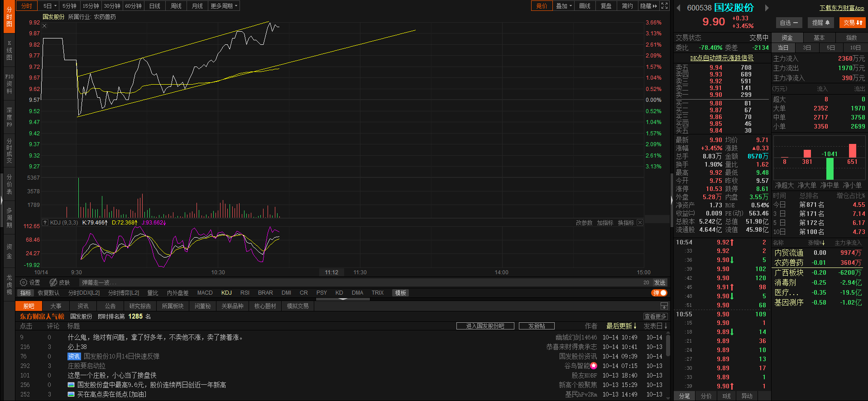This screenshot has width=868, height=401.
Task: Click the green 净中单 -1041 bar
Action: click(x=830, y=168)
